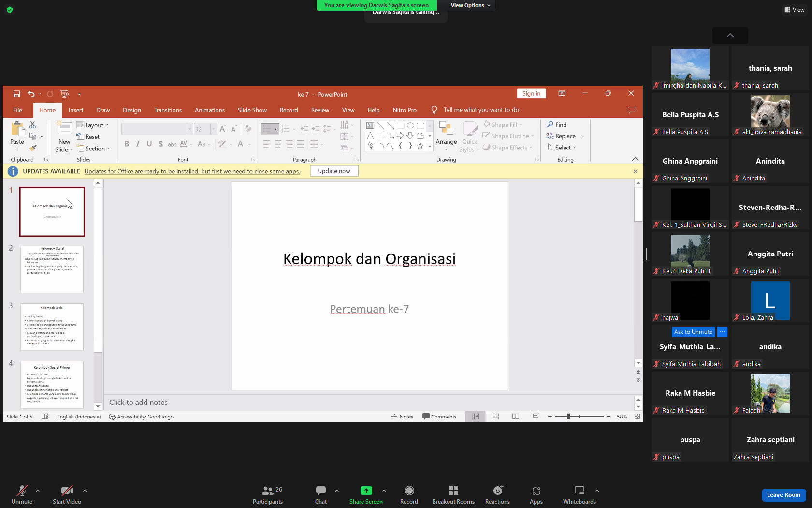Click the Update now button
This screenshot has width=812, height=508.
point(334,171)
